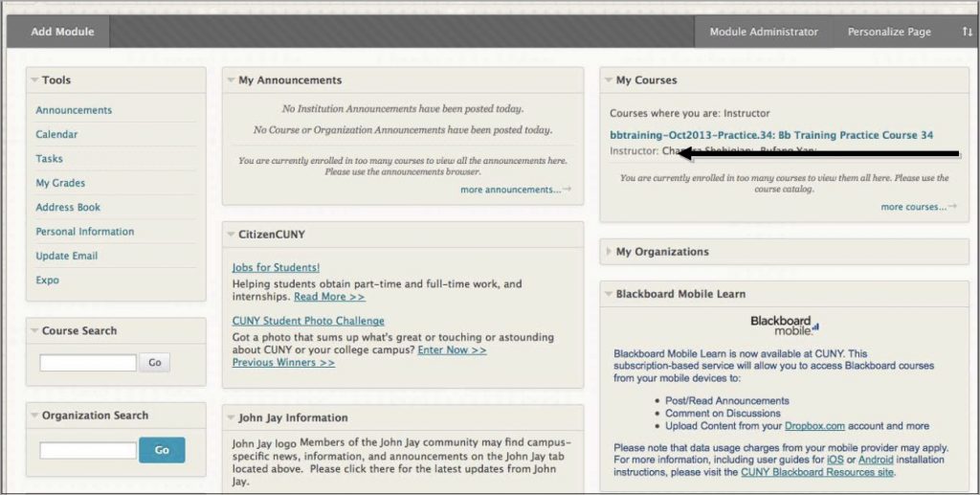Collapse the My Courses module
This screenshot has width=980, height=495.
click(609, 80)
